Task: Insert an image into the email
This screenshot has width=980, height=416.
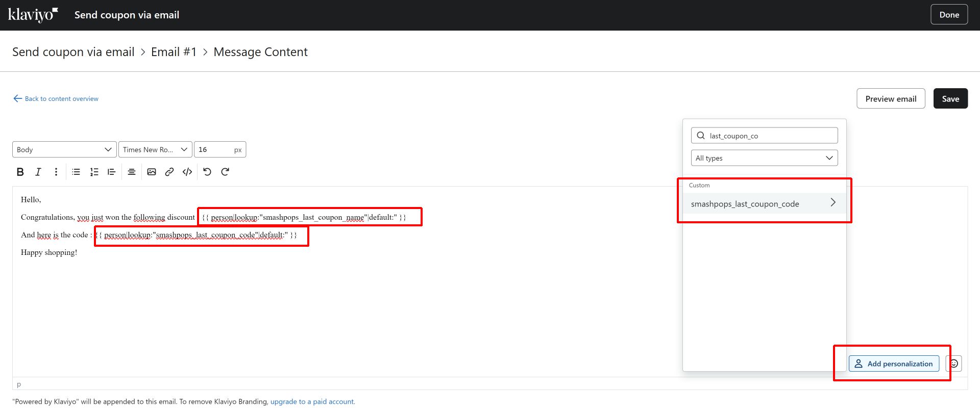Action: (x=152, y=172)
